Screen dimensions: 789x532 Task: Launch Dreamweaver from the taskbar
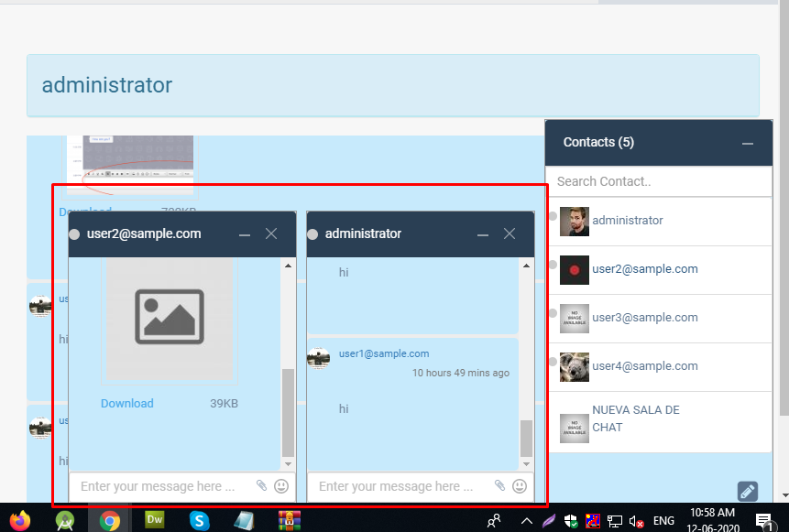(x=155, y=521)
